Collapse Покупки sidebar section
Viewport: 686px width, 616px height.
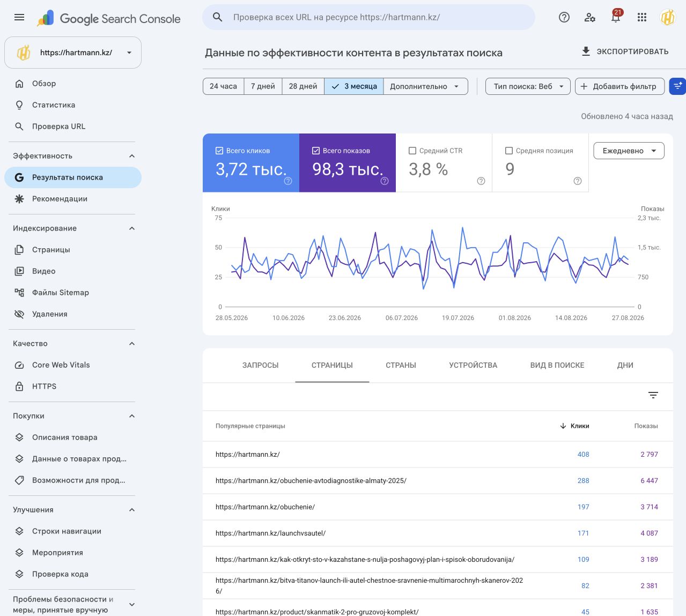(132, 416)
